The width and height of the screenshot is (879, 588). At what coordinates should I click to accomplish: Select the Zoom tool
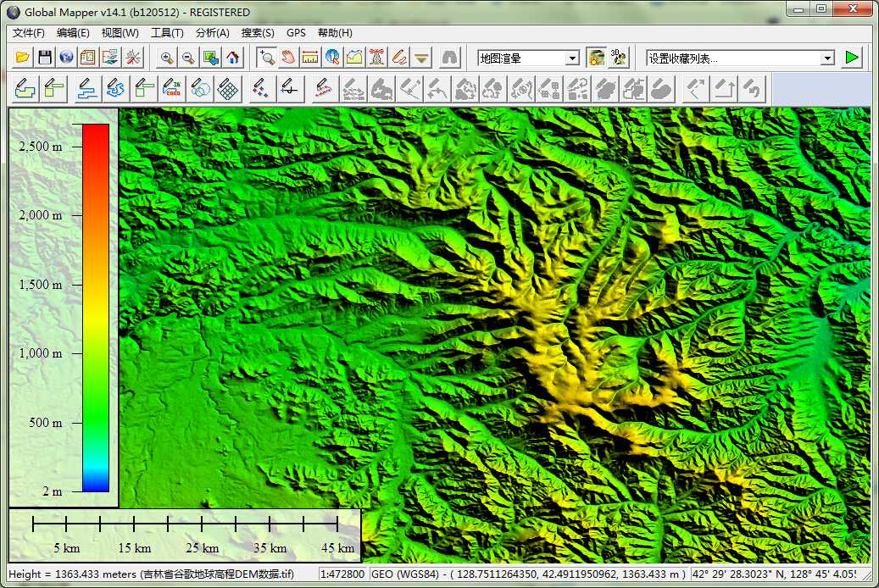tap(267, 57)
